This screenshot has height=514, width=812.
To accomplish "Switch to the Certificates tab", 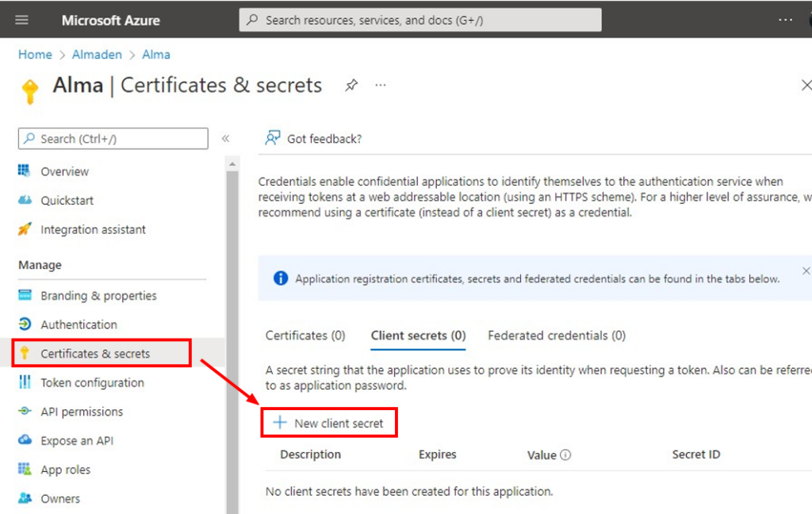I will point(305,336).
